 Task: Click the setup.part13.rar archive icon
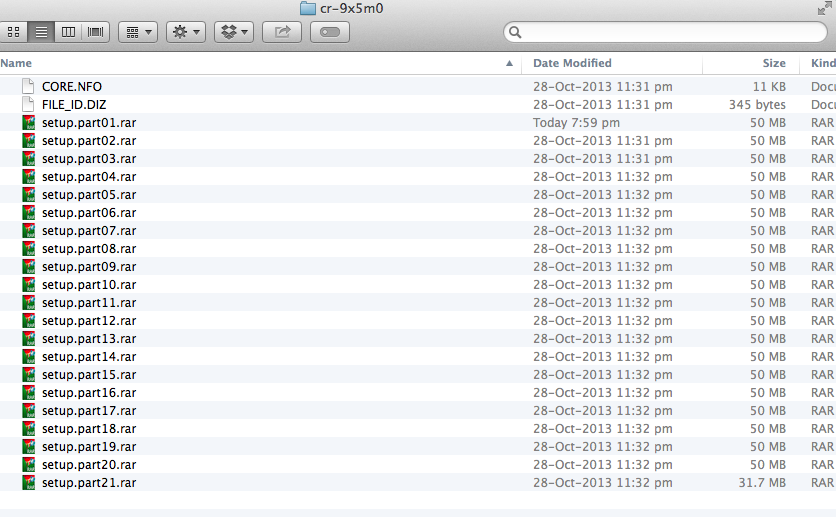tap(29, 338)
